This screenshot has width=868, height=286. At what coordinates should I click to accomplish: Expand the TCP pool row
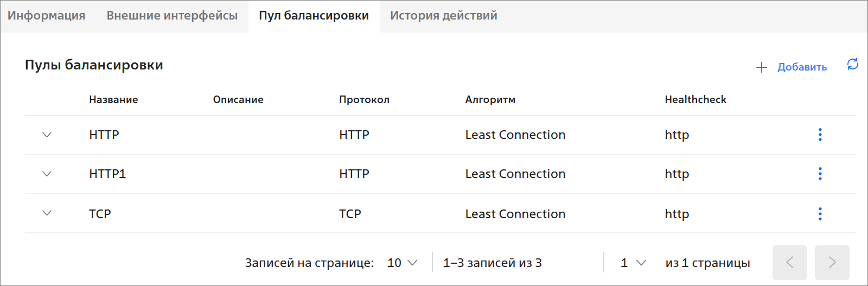pos(47,213)
